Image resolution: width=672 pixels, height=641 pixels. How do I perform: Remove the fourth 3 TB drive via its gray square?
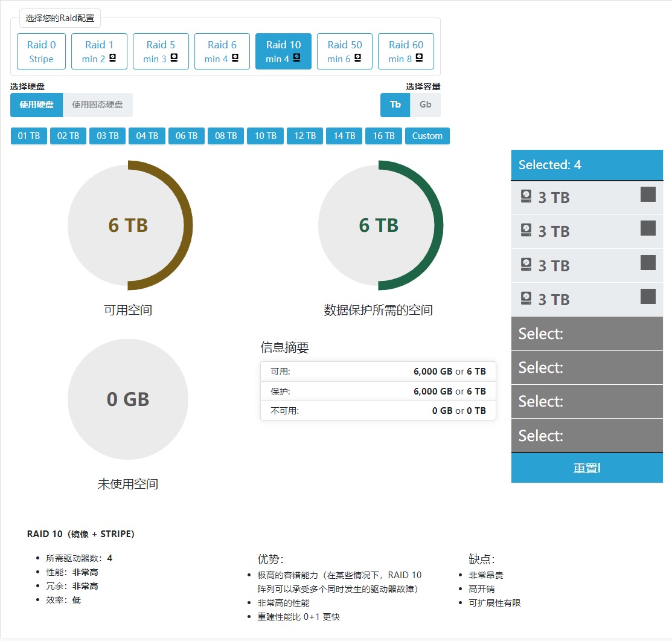point(648,296)
